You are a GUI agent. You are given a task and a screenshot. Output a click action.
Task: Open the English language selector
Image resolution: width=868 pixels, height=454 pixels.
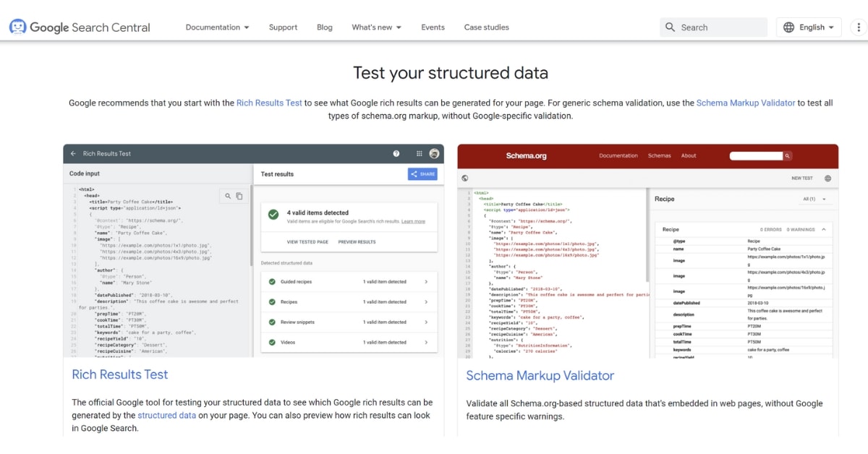809,27
